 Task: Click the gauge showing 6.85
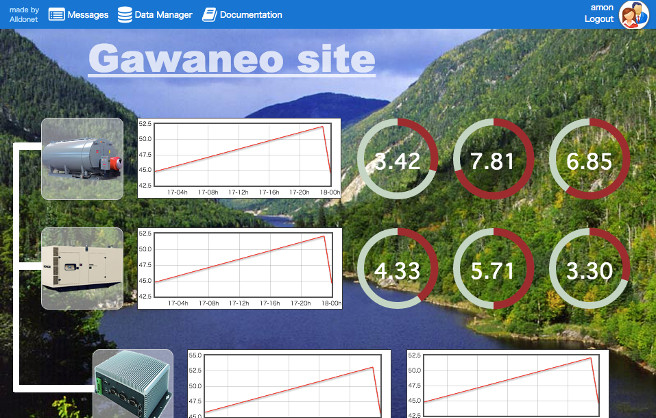[589, 159]
